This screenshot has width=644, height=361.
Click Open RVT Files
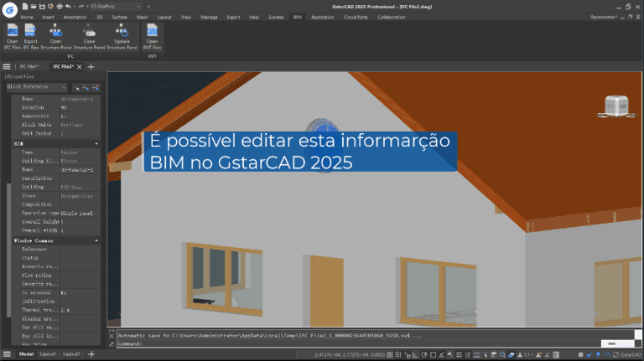(152, 37)
